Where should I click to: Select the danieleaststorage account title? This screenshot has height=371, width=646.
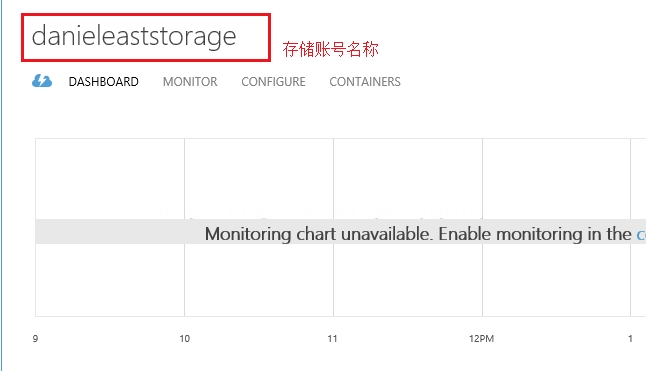point(134,36)
